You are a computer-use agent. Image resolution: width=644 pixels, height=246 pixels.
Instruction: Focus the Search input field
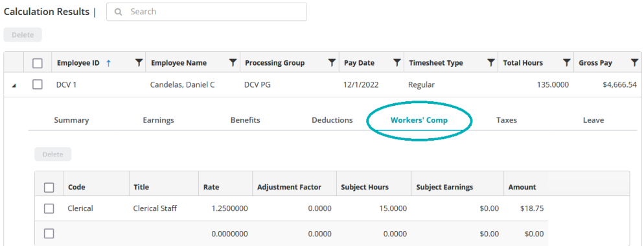(x=207, y=12)
